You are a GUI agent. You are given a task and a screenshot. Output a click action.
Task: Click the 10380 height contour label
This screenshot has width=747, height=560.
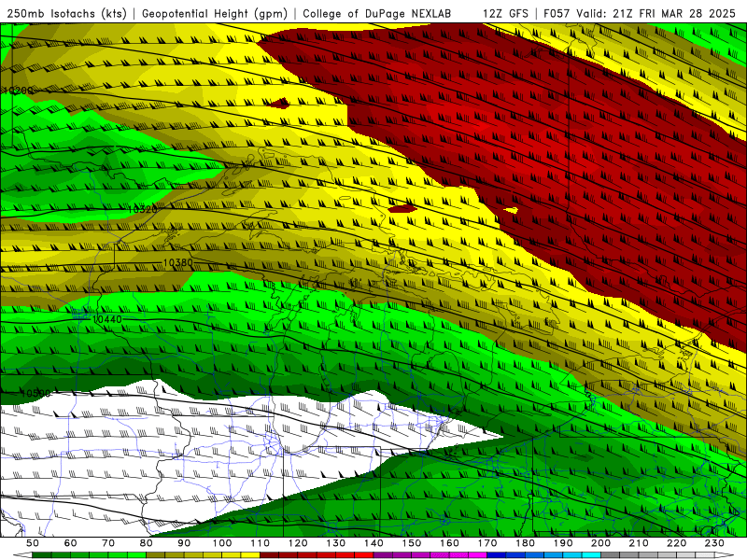click(178, 262)
